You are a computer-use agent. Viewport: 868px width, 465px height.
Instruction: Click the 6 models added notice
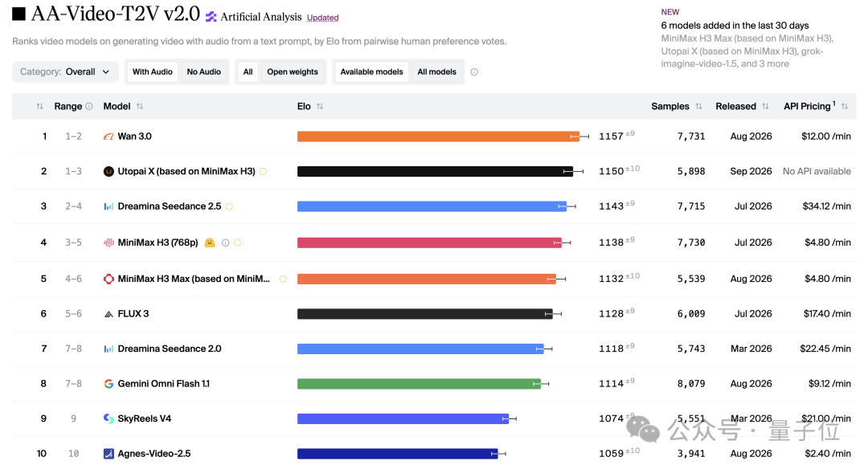(735, 26)
